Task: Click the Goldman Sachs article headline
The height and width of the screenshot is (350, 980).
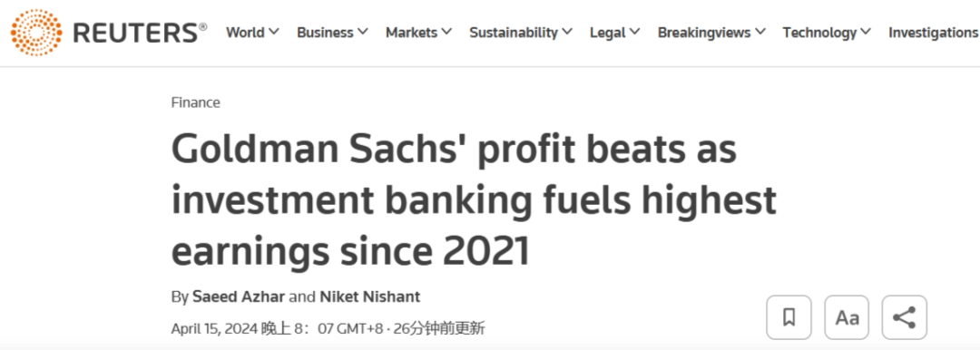Action: pos(474,201)
